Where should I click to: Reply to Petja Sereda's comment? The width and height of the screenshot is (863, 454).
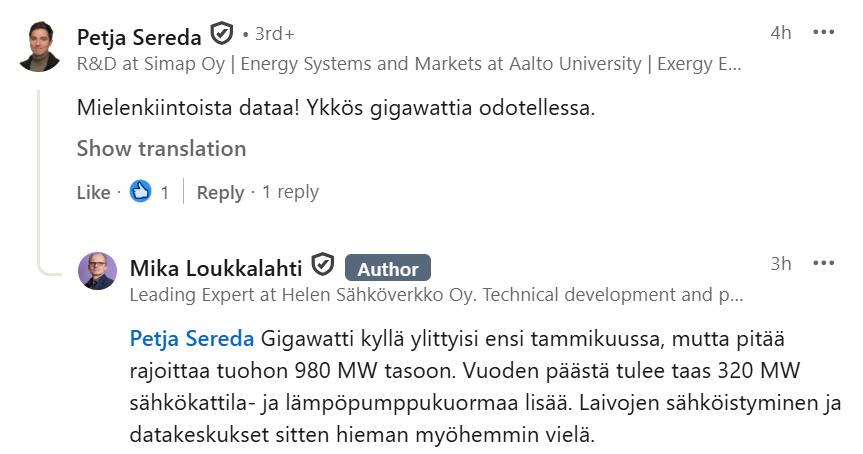click(x=220, y=192)
